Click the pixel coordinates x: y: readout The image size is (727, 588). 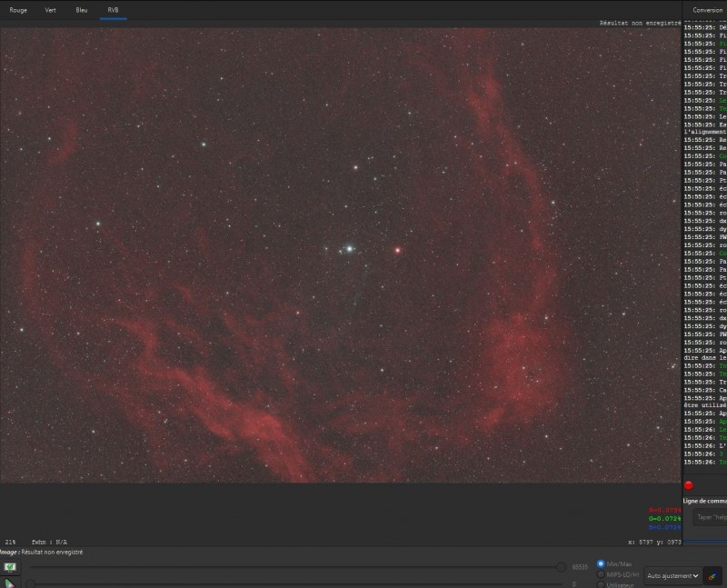point(654,542)
